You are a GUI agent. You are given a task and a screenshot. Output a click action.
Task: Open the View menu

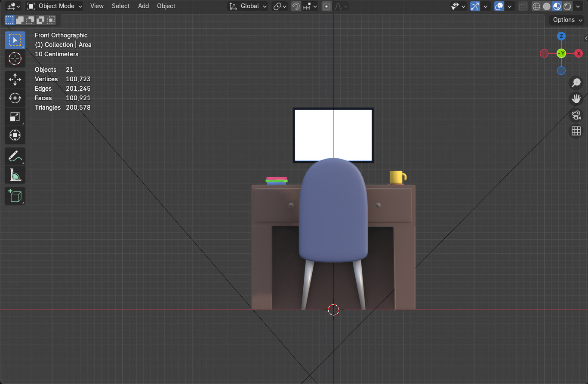click(x=97, y=6)
